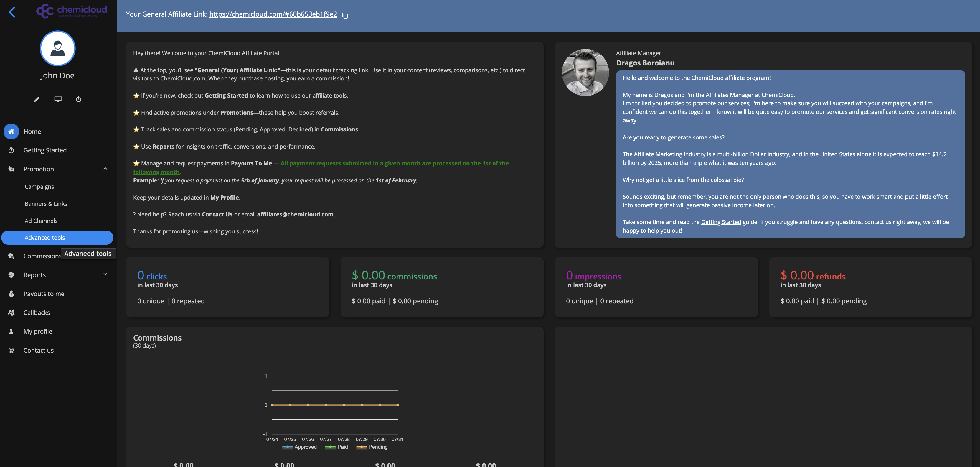Open the ChemiCloud logo

tap(72, 11)
